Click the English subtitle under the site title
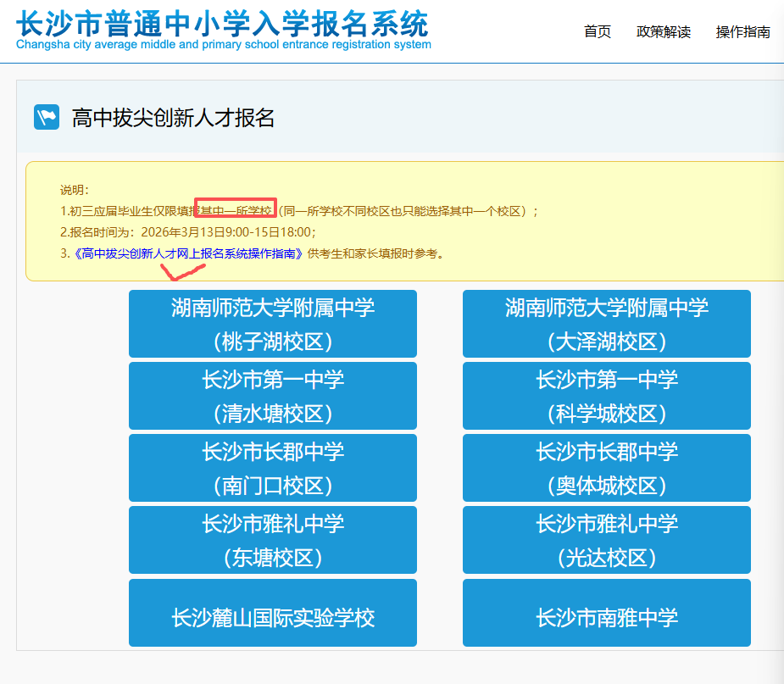Screen dimensions: 784x684 coord(223,45)
